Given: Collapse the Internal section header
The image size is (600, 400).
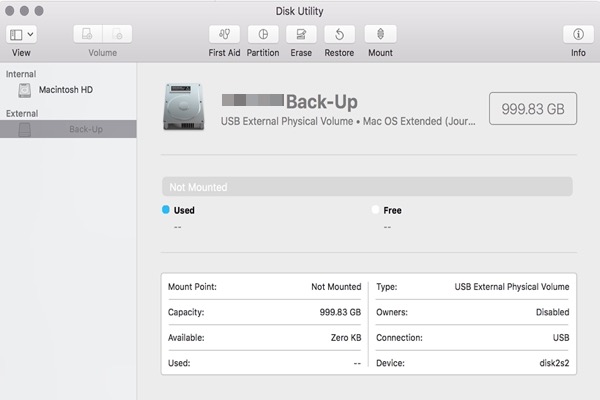Looking at the screenshot, I should coord(21,74).
